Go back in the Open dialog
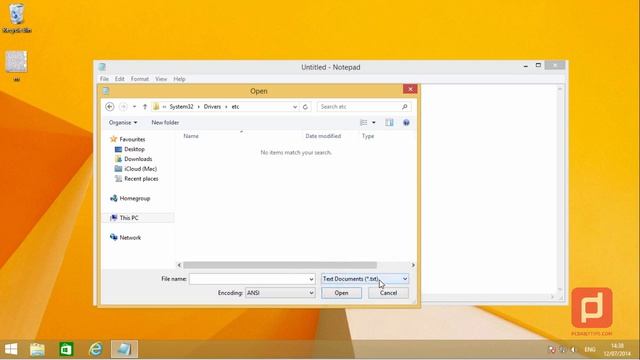This screenshot has width=640, height=360. click(x=109, y=107)
